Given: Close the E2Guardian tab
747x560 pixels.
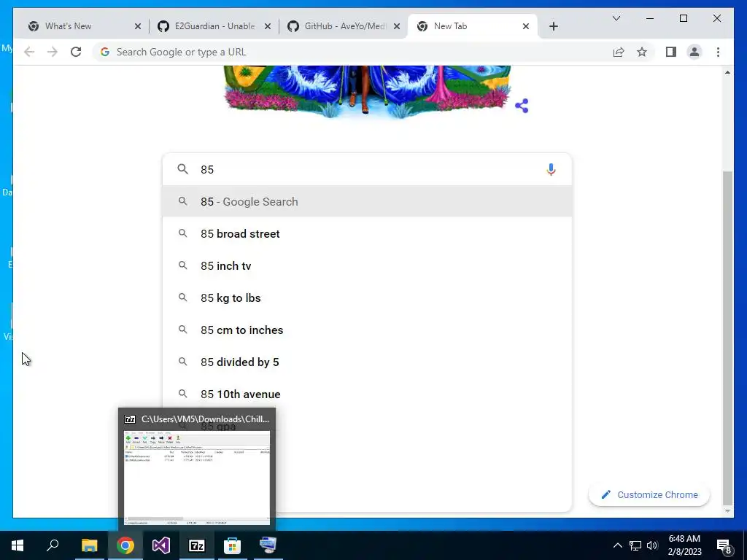Looking at the screenshot, I should [268, 26].
